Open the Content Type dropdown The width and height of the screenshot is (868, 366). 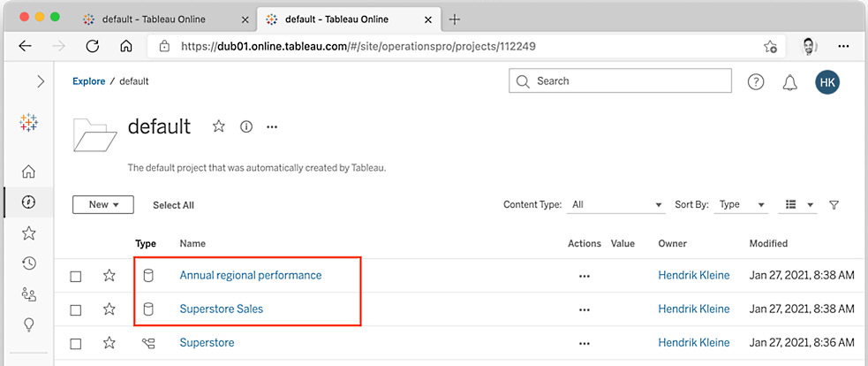616,204
